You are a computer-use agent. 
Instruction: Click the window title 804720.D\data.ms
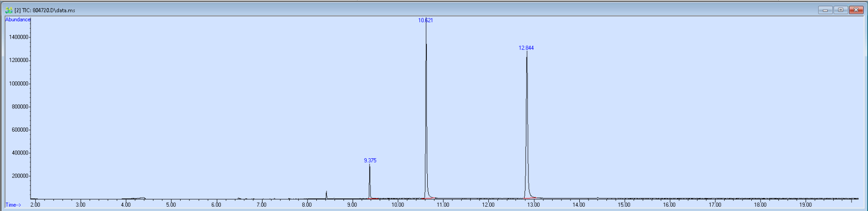[x=54, y=10]
